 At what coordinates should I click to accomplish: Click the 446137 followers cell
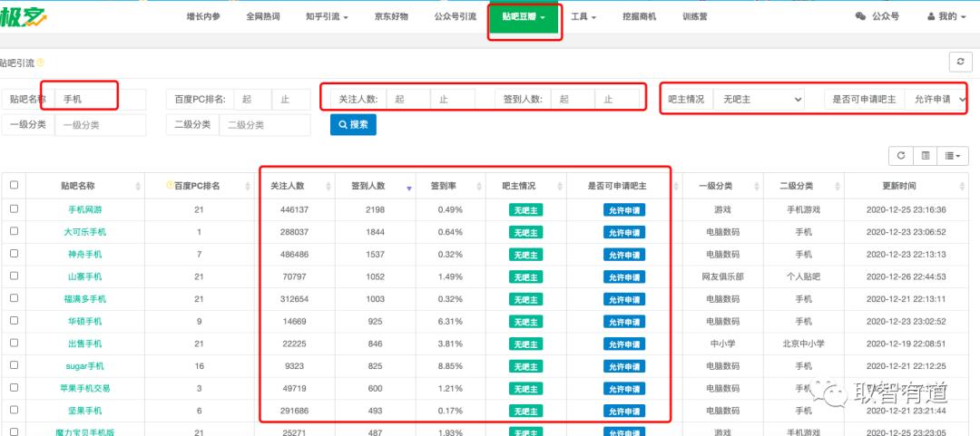[294, 210]
